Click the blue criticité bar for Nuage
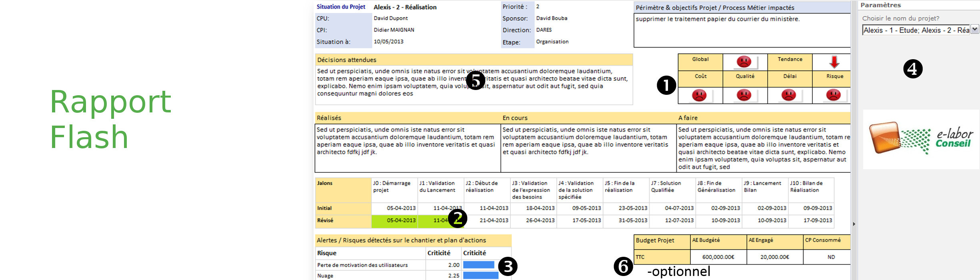The width and height of the screenshot is (980, 280). point(480,276)
